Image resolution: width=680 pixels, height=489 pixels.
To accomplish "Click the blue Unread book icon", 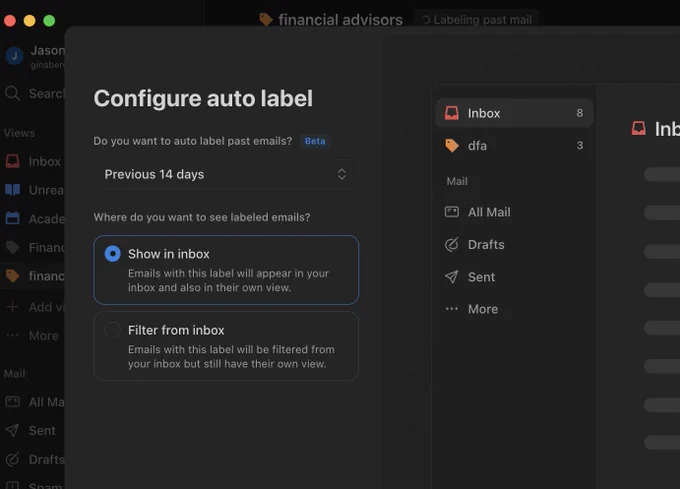I will point(13,190).
